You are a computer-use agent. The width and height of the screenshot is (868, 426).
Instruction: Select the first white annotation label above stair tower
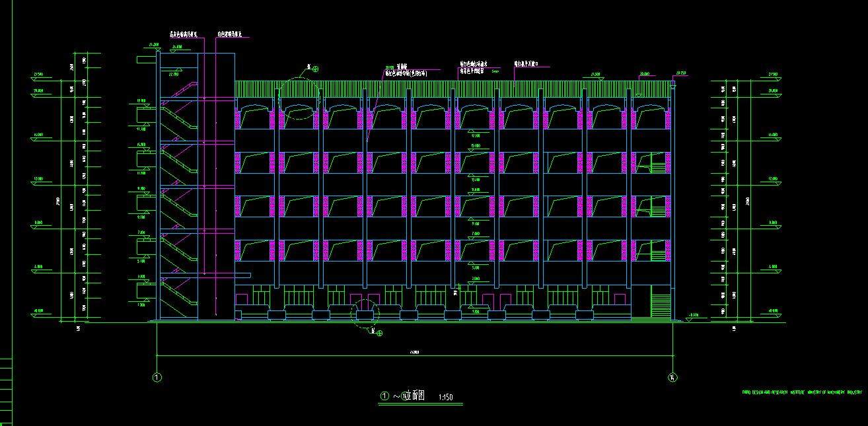(184, 34)
